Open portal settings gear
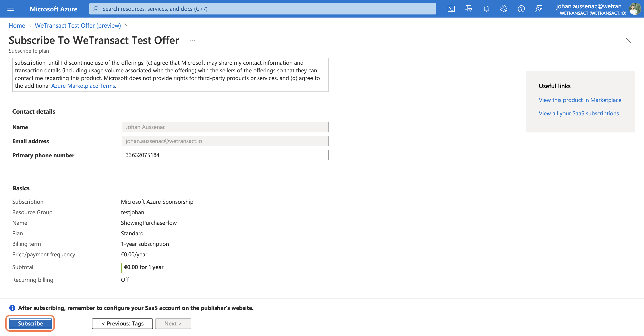This screenshot has height=336, width=644. click(504, 9)
